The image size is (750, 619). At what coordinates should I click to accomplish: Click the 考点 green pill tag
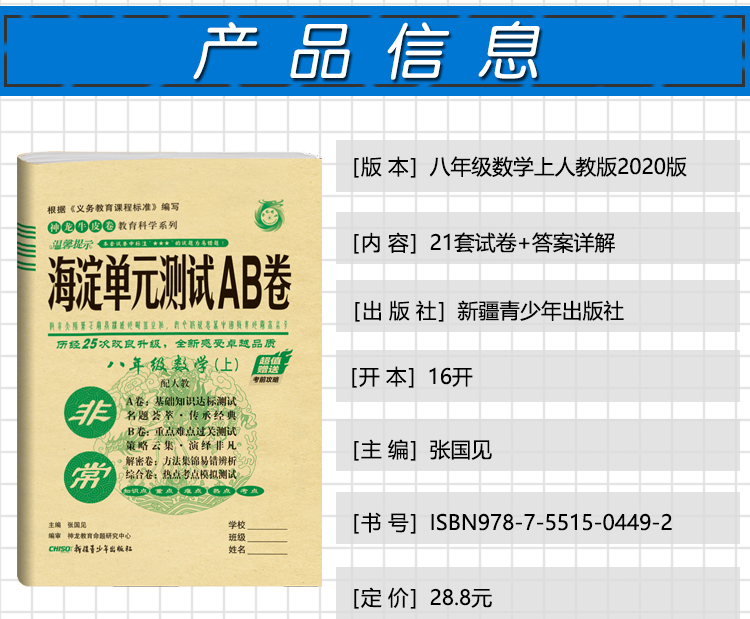click(250, 491)
